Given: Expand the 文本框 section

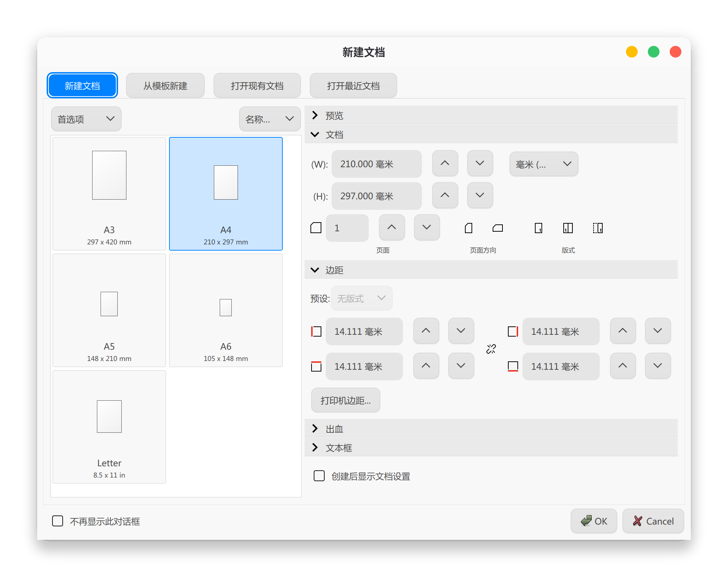Looking at the screenshot, I should pos(491,448).
